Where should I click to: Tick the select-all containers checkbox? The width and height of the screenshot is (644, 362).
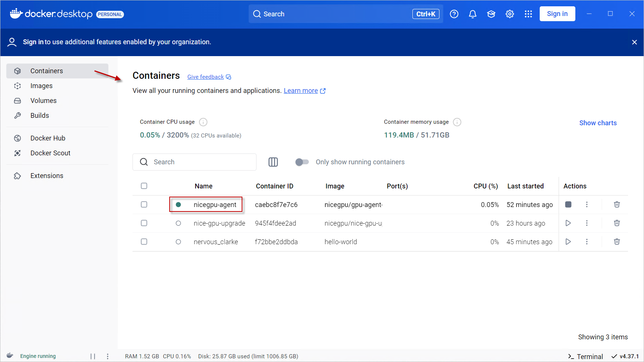point(144,186)
